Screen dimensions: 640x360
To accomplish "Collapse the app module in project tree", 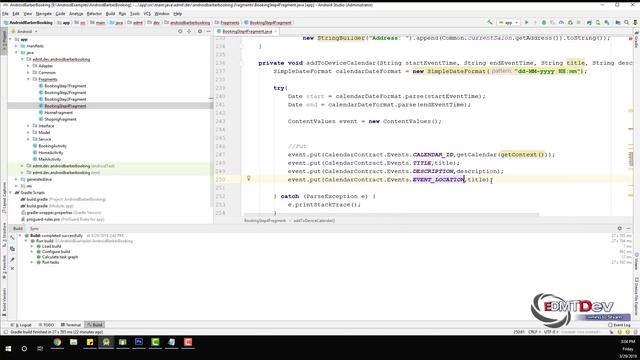I will (x=11, y=40).
